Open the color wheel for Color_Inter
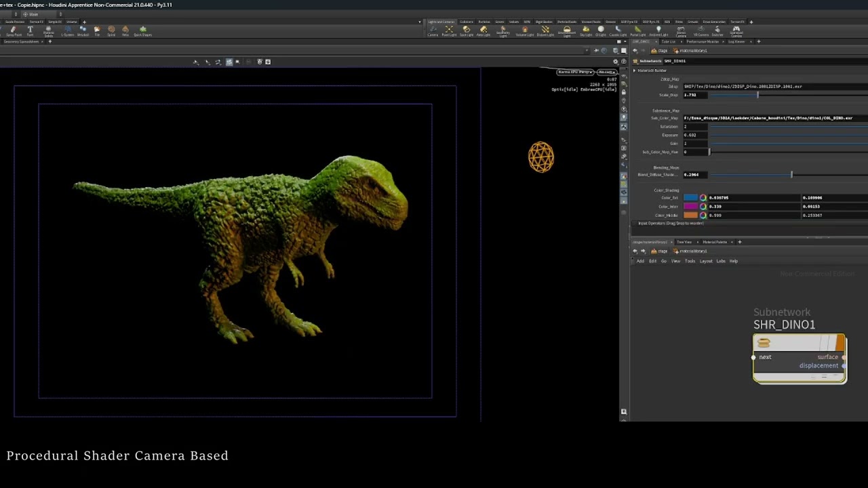 703,206
